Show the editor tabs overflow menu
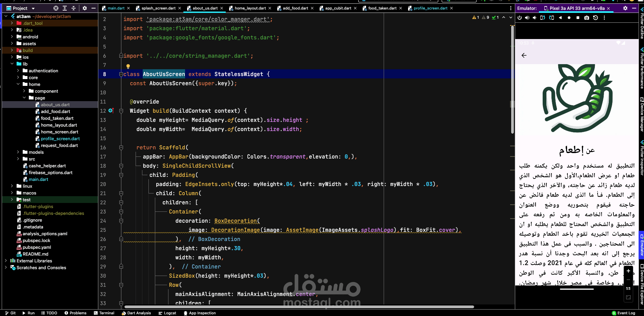Screen dimensions: 644x316 [511, 8]
